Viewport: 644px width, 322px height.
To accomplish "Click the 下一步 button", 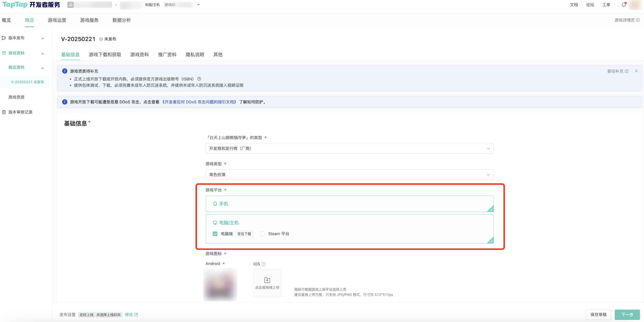I will 627,315.
